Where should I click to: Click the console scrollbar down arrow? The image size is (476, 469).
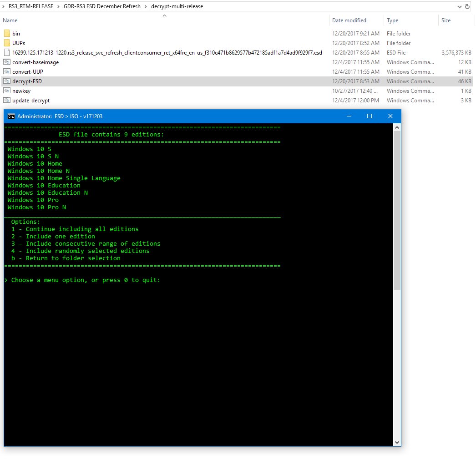click(397, 443)
